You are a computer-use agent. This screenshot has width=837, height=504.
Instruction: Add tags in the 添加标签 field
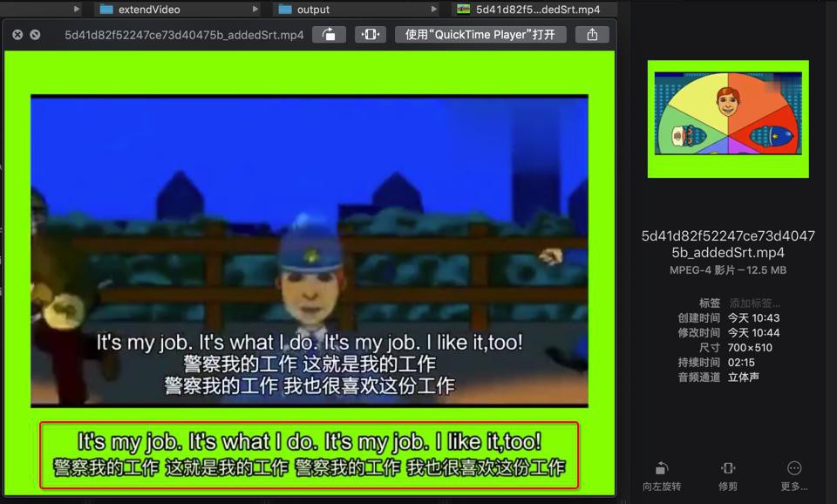pos(754,303)
